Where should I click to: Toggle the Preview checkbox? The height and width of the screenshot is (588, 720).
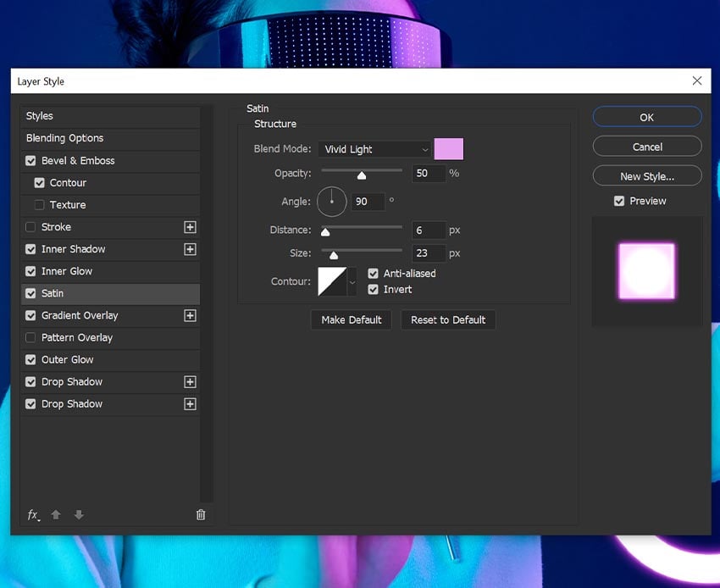[619, 201]
